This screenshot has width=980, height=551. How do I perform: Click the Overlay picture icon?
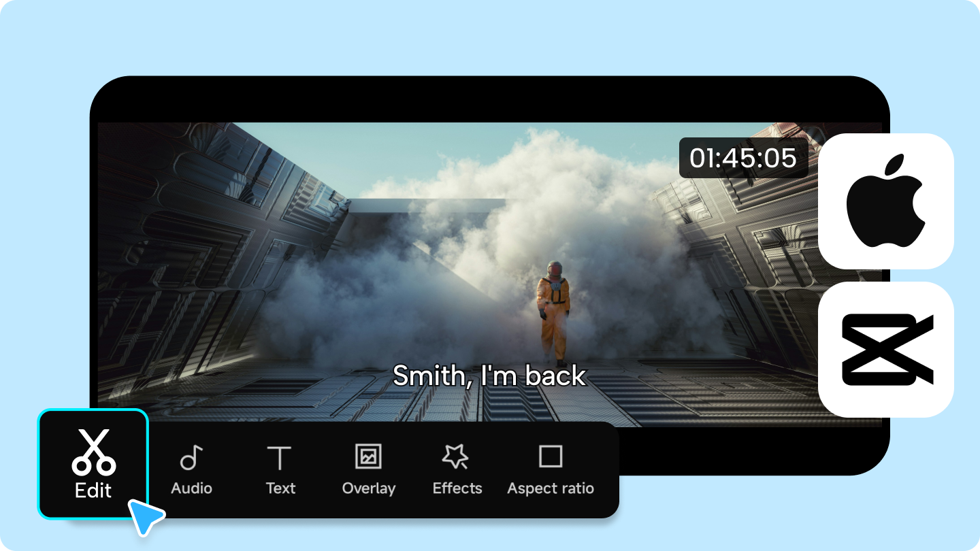point(368,456)
